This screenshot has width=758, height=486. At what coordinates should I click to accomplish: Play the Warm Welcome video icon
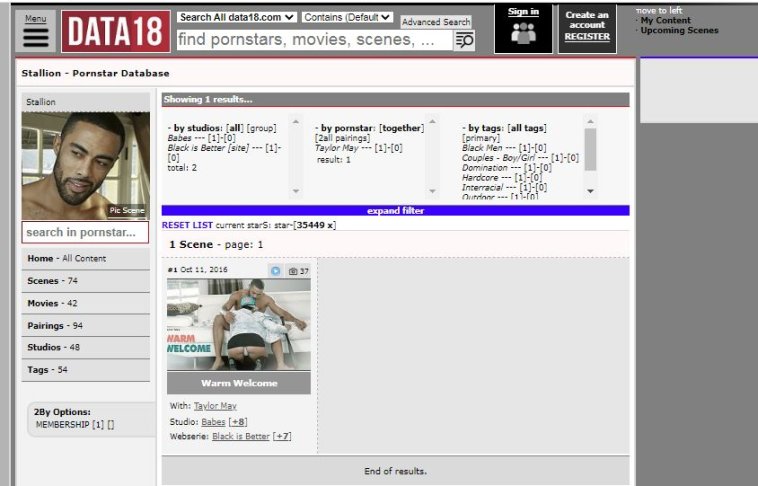pyautogui.click(x=276, y=271)
